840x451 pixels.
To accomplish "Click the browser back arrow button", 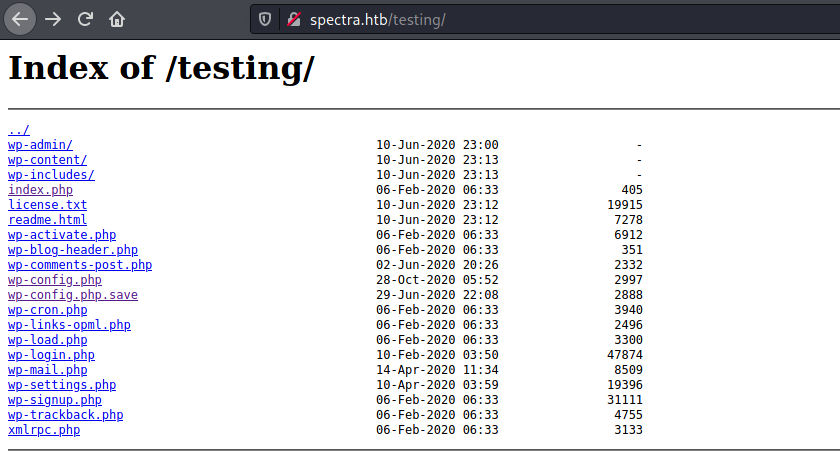I will (20, 19).
